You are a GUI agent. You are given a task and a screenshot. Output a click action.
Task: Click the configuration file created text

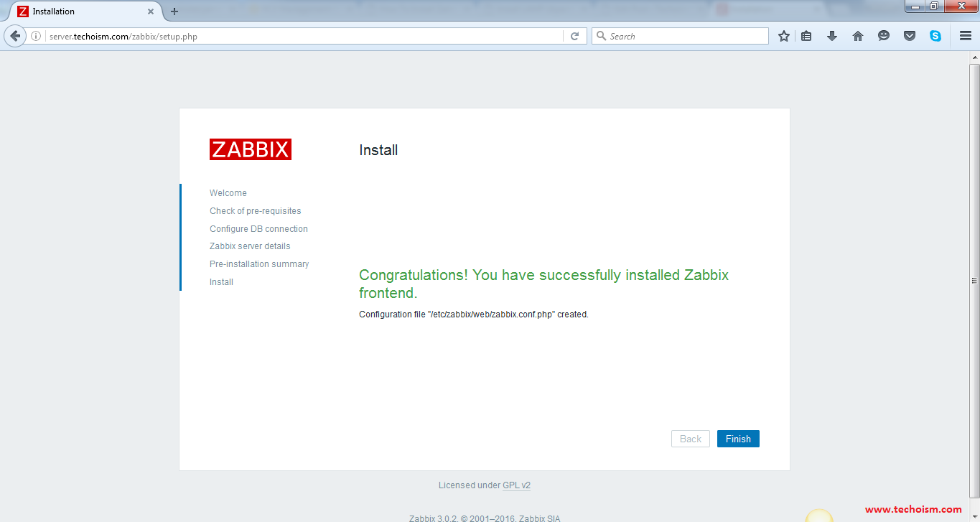(x=474, y=314)
